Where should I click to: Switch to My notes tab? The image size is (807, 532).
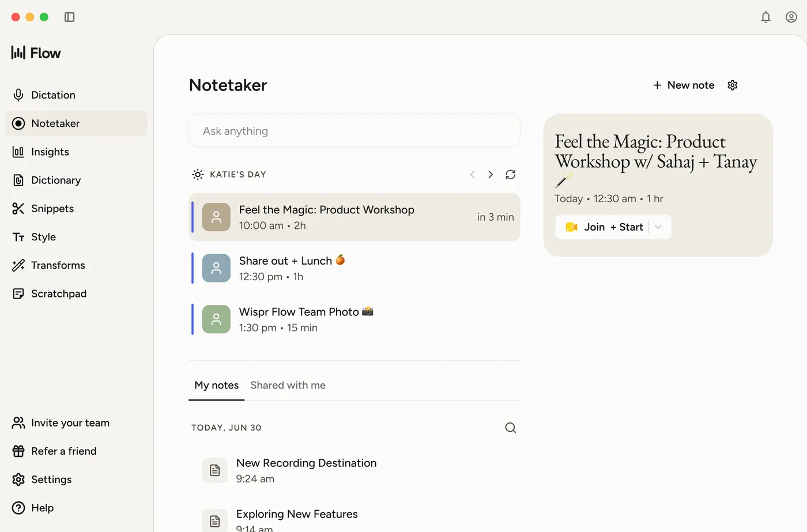[x=217, y=385]
